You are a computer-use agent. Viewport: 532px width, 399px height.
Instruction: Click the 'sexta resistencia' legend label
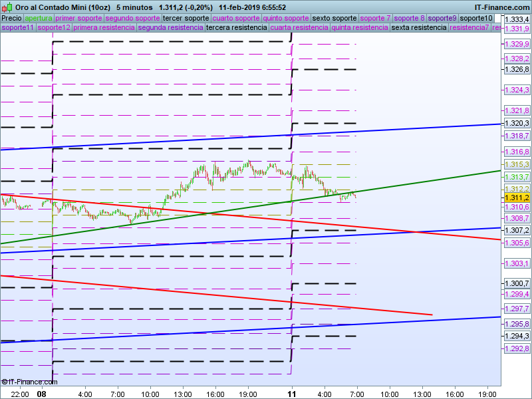point(419,28)
